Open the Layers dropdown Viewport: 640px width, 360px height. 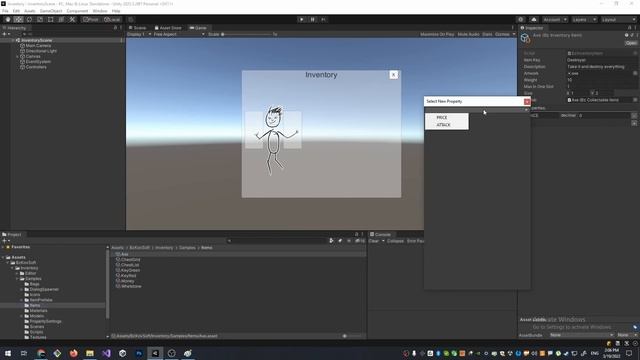point(584,19)
